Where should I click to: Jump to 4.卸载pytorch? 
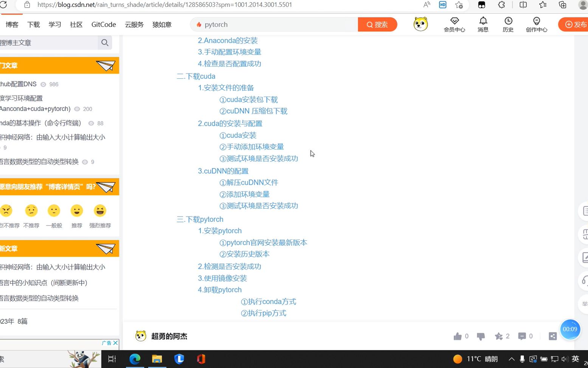point(220,290)
